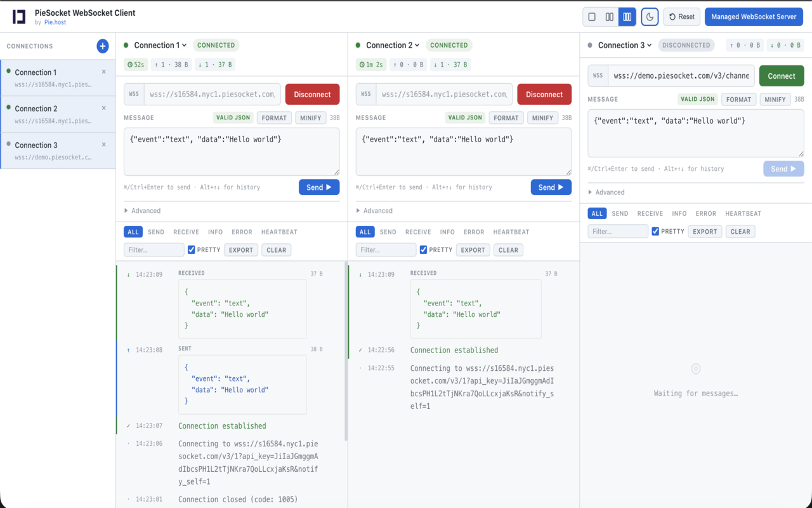Send message from Connection 1
812x508 pixels.
tap(319, 187)
